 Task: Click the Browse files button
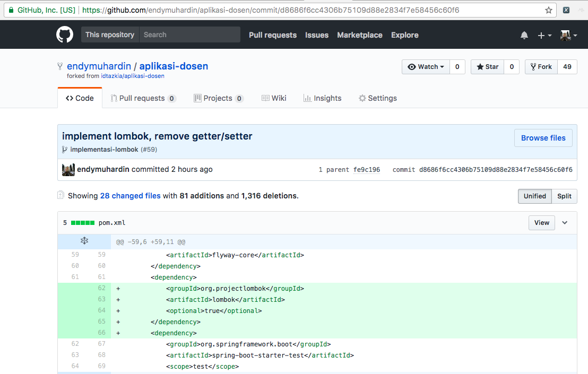[x=543, y=137]
